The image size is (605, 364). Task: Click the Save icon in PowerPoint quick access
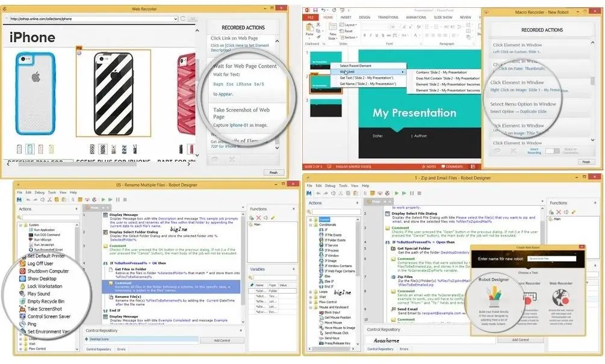coord(315,10)
